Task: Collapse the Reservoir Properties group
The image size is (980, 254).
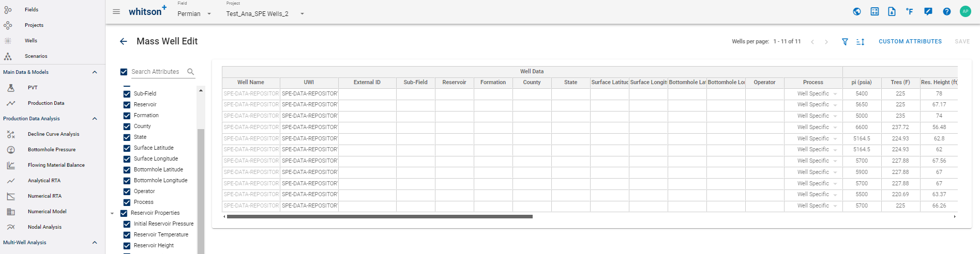Action: pyautogui.click(x=112, y=213)
